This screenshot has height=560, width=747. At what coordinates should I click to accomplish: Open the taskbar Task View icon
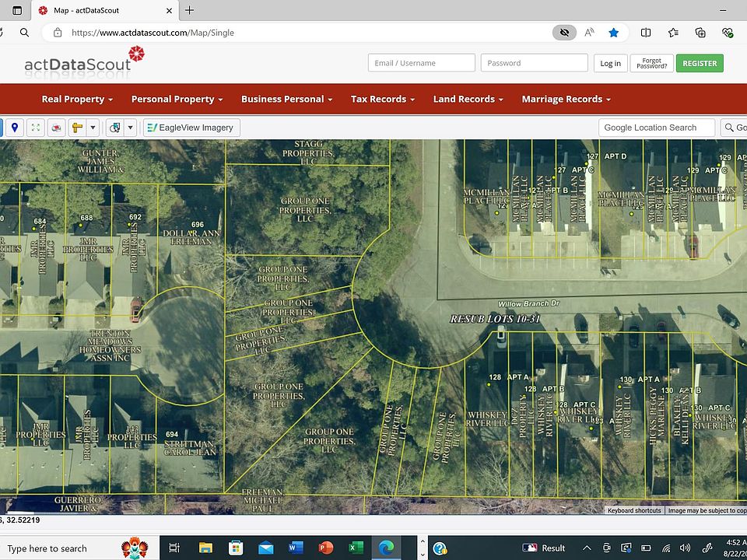174,548
